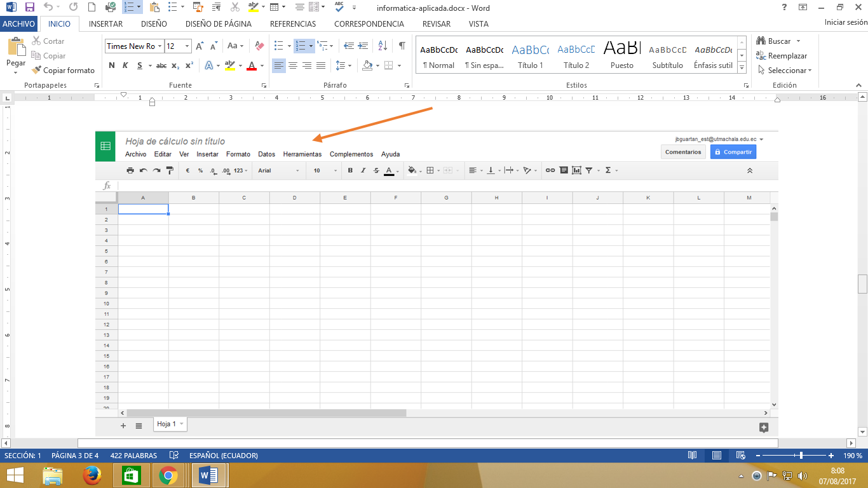Viewport: 868px width, 488px height.
Task: Click the Buscar button
Action: [774, 41]
